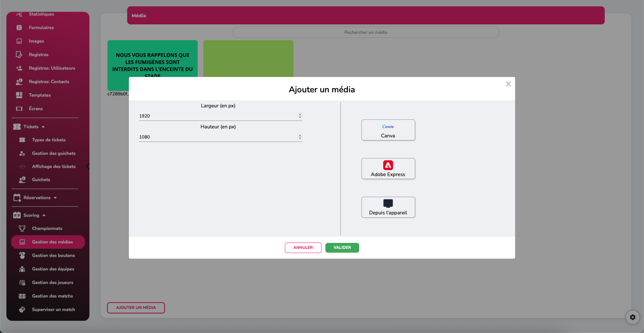Image resolution: width=644 pixels, height=333 pixels.
Task: Expand the Réservations section
Action: (x=55, y=198)
